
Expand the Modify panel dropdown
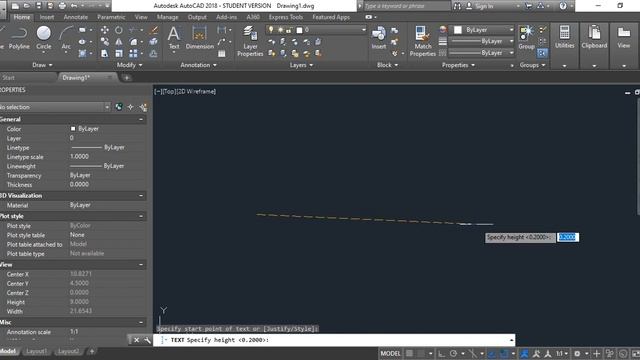point(129,65)
